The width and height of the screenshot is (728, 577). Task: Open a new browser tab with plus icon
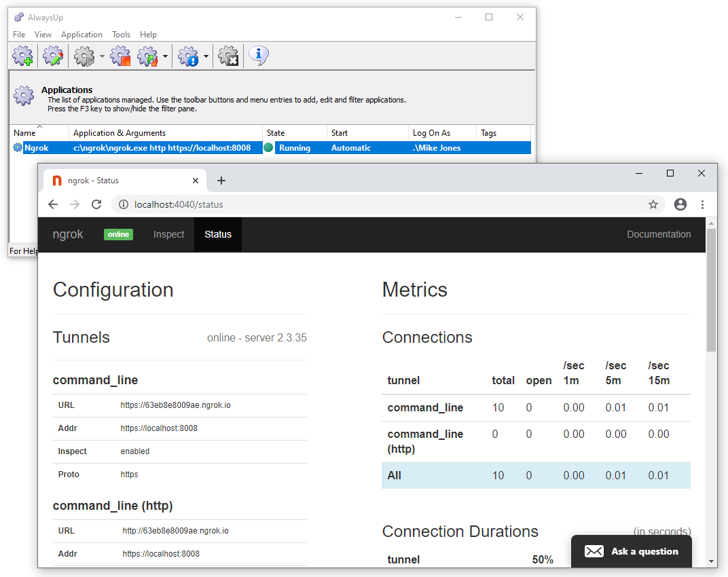point(221,181)
